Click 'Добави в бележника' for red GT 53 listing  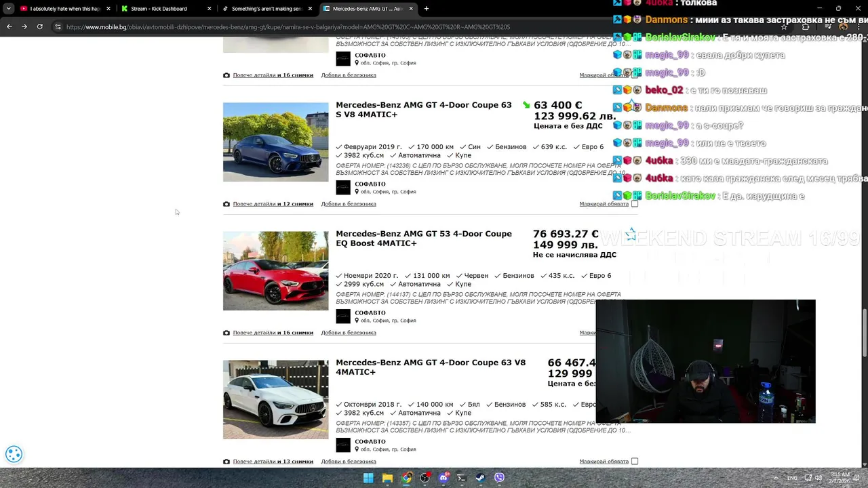pos(349,333)
